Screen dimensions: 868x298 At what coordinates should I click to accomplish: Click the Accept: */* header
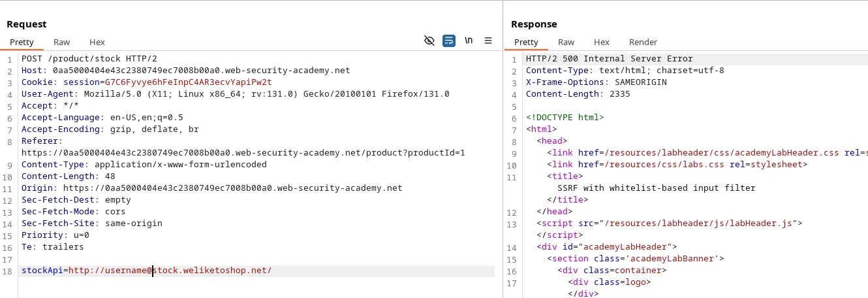pyautogui.click(x=50, y=106)
